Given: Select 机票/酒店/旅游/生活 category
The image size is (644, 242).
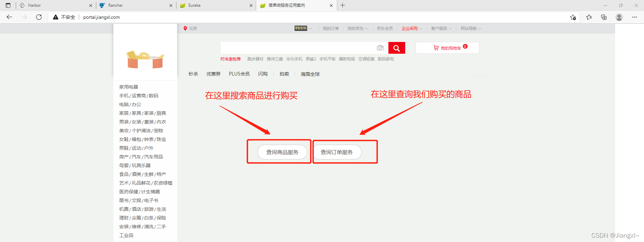Looking at the screenshot, I should tap(143, 209).
